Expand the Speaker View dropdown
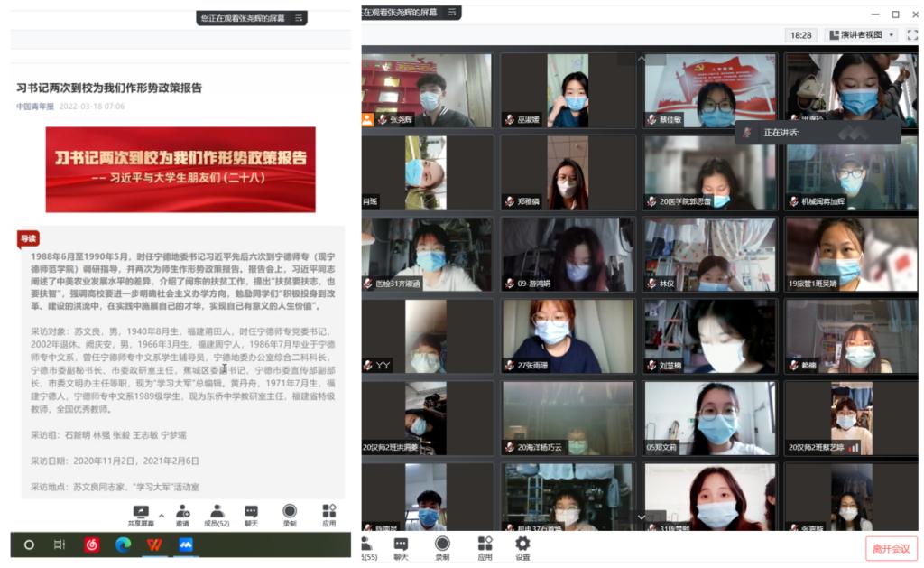Viewport: 924px width, 568px height. [x=892, y=35]
